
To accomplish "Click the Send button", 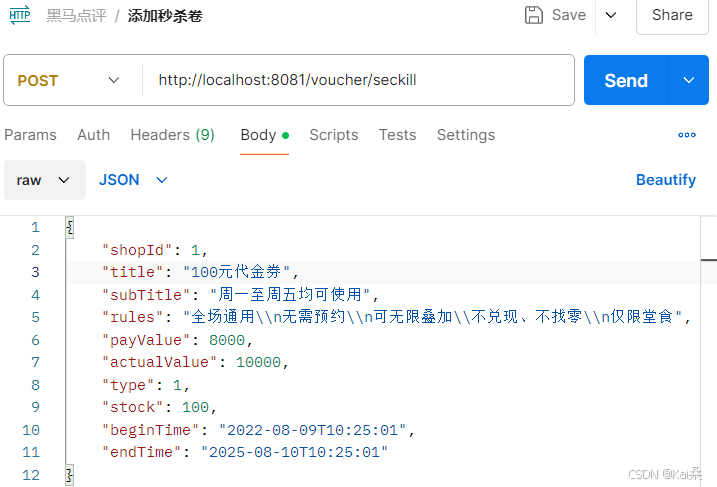I will tap(626, 80).
